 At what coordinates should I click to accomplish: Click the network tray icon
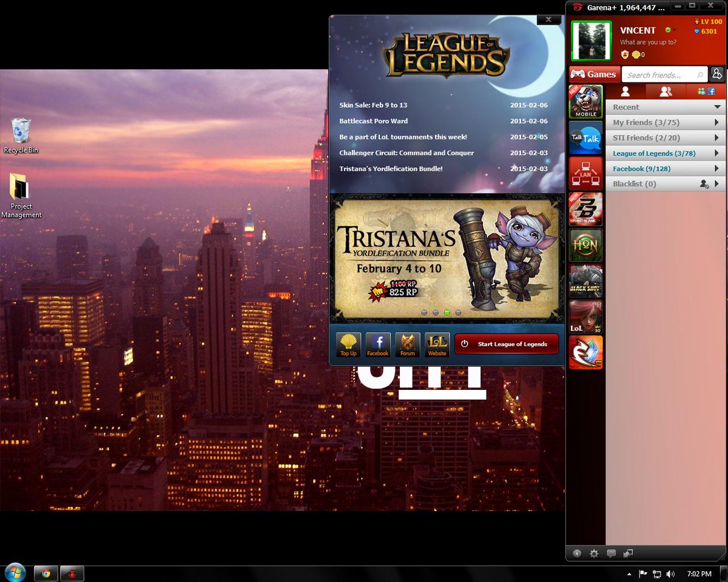656,574
